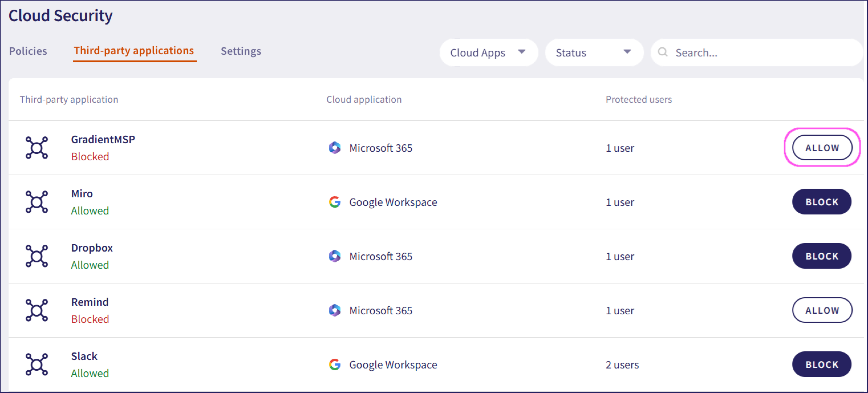This screenshot has width=868, height=393.
Task: Switch to the Policies tab
Action: point(28,51)
